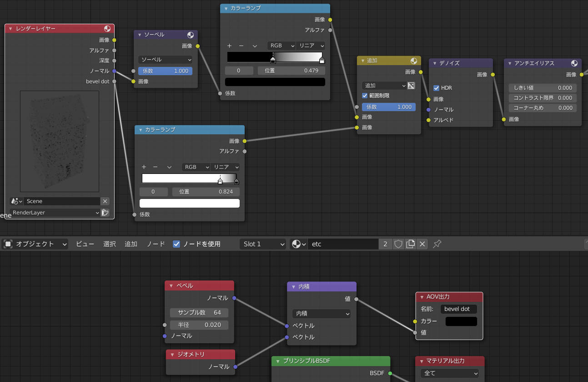Click the black カラー swatch in AOV出力
Viewport: 588px width, 382px height.
coord(461,321)
